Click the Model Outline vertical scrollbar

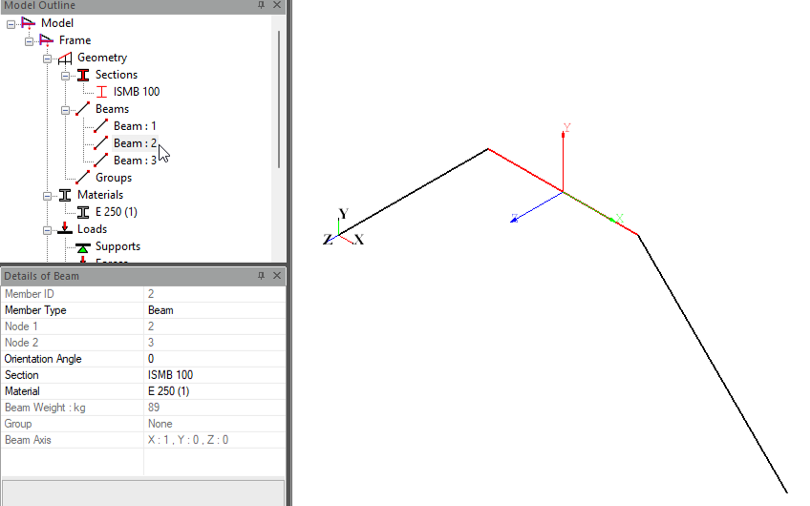[x=278, y=100]
